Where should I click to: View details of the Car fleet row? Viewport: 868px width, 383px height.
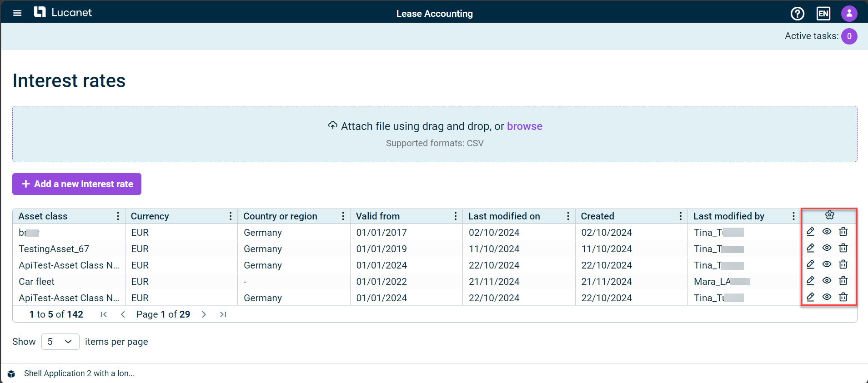827,281
